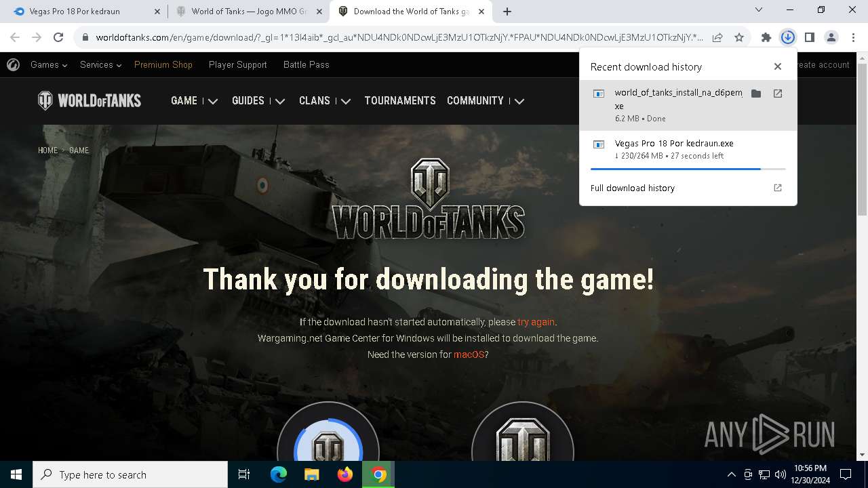
Task: Show hidden system tray icons
Action: point(731,474)
